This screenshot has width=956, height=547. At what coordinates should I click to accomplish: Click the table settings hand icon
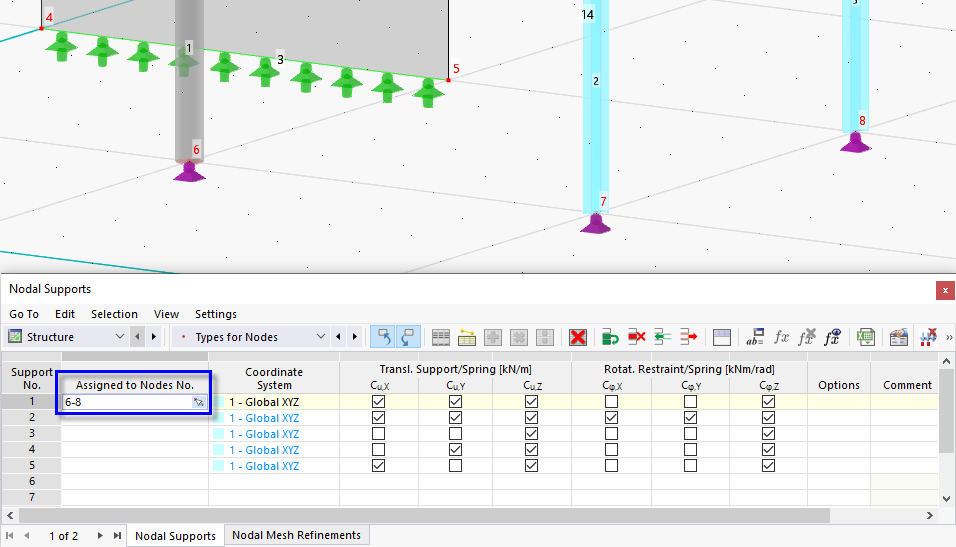pos(898,337)
